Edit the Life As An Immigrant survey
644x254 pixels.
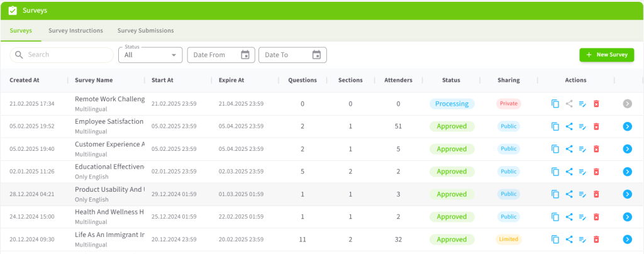(582, 240)
